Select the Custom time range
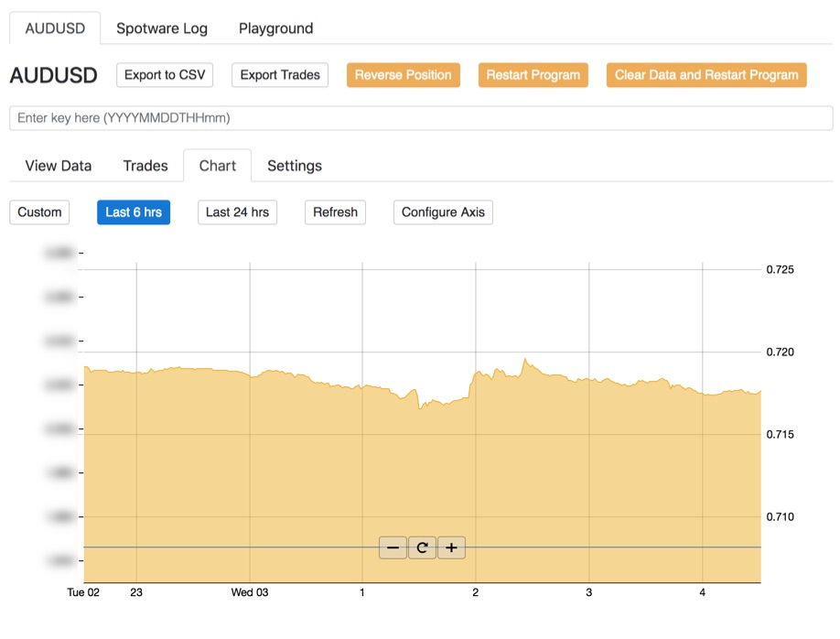The width and height of the screenshot is (840, 639). point(39,212)
